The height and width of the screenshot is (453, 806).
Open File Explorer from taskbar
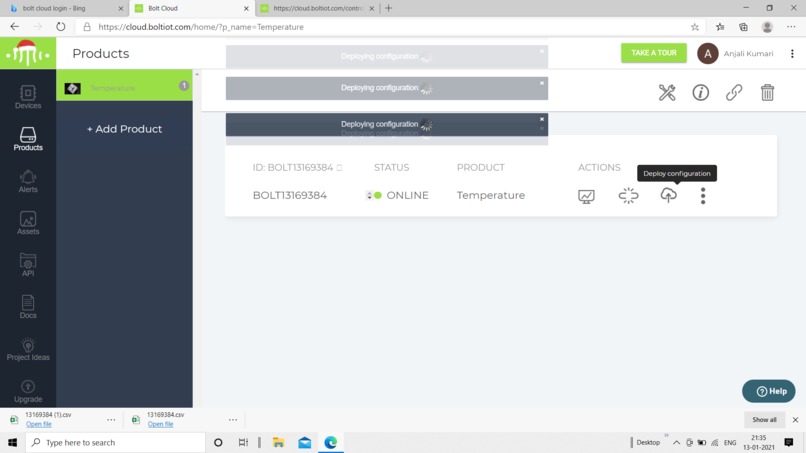tap(278, 442)
